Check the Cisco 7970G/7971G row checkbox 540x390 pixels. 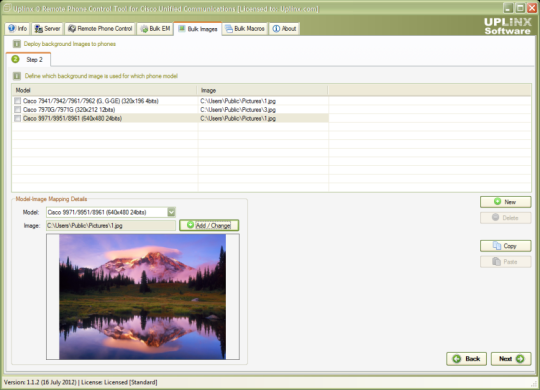(x=18, y=110)
